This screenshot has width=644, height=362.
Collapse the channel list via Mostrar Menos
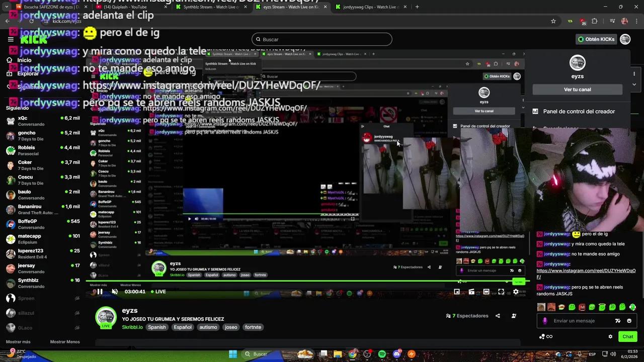coord(64,341)
